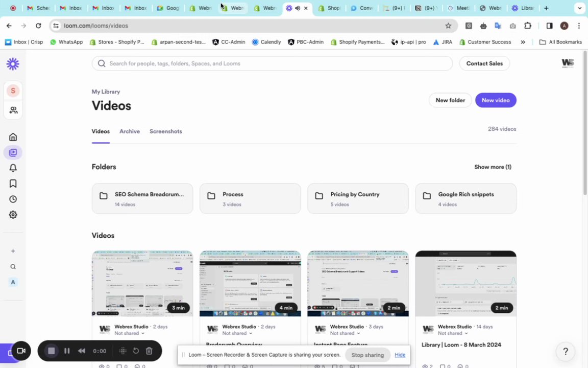Open the Pricing by Country folder
The image size is (588, 368).
pyautogui.click(x=358, y=199)
